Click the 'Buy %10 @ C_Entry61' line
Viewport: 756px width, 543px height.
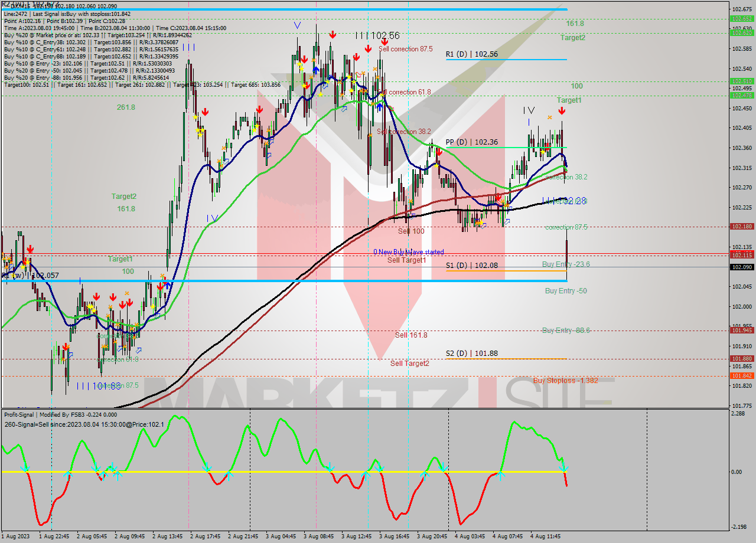tap(92, 49)
